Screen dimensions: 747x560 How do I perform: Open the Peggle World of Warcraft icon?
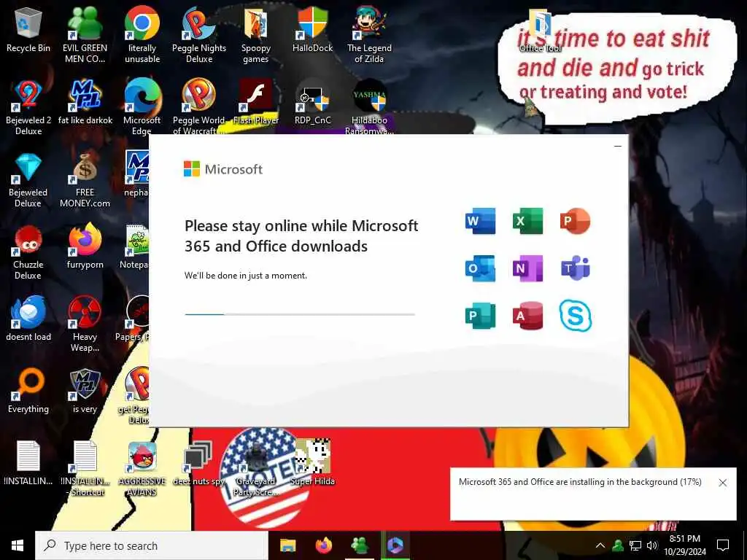[x=199, y=106]
